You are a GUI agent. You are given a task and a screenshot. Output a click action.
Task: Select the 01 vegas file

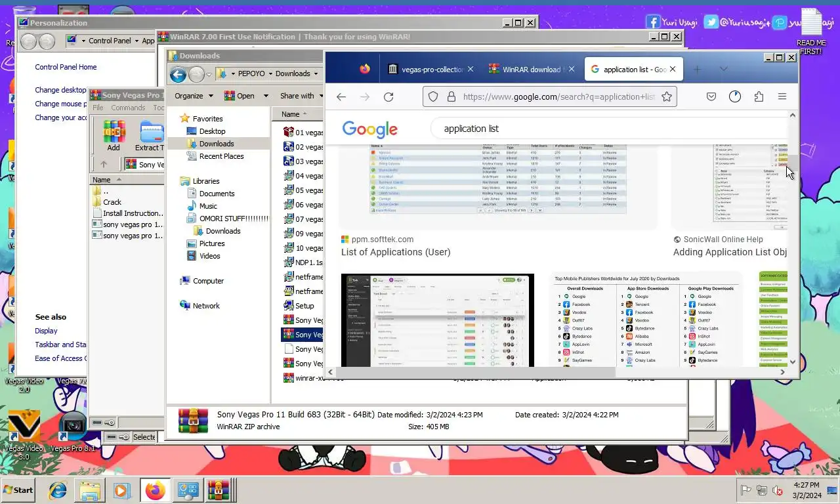[303, 132]
